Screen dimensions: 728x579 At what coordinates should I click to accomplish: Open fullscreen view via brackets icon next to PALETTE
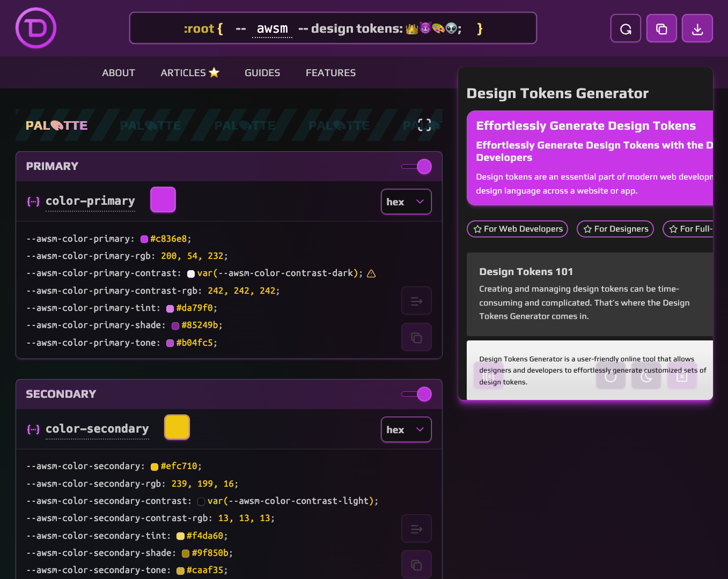click(x=424, y=124)
